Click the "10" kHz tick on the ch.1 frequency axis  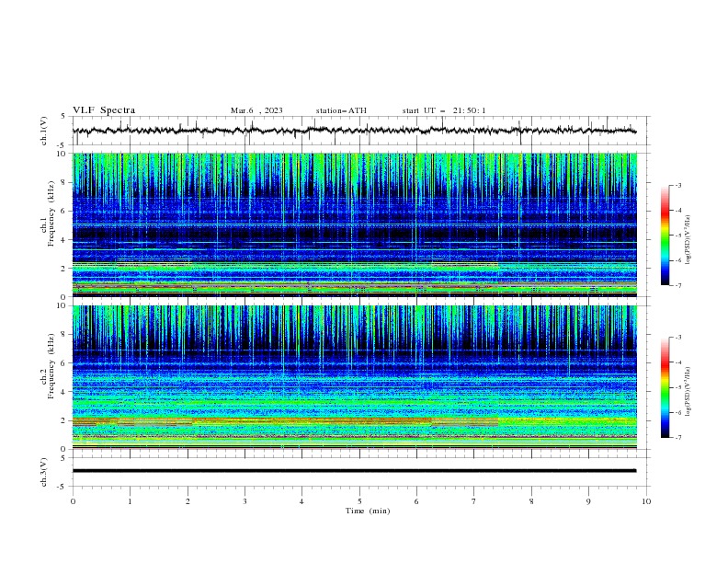point(61,154)
